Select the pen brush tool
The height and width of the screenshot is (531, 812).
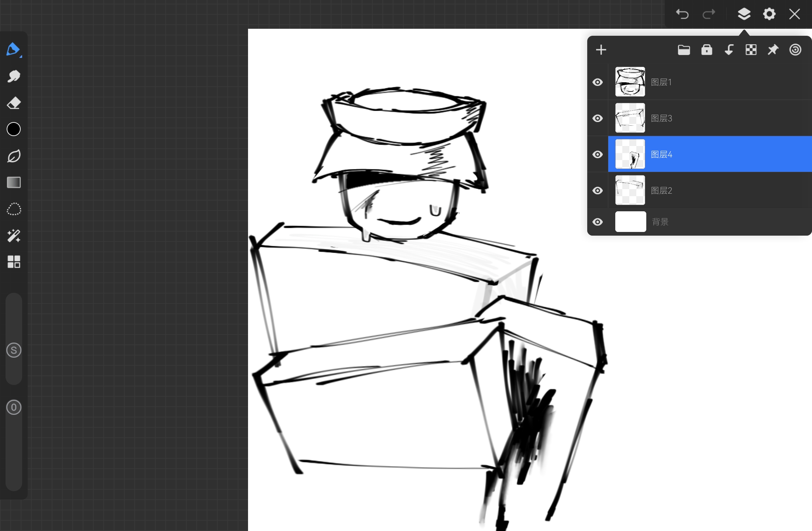pyautogui.click(x=13, y=49)
